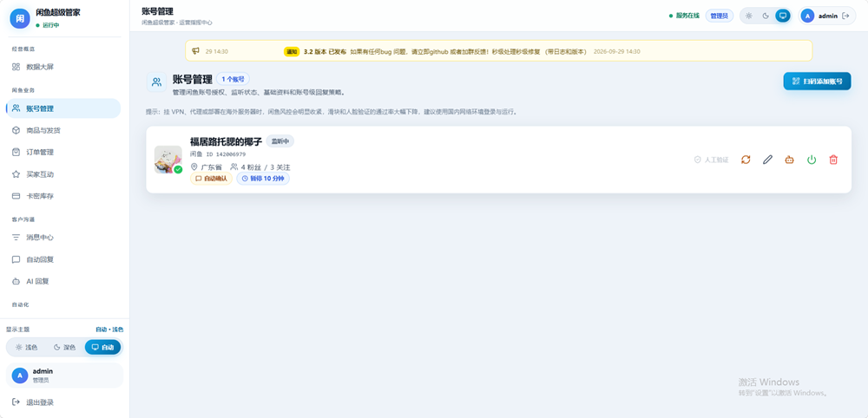
Task: Click the 服务在线 status indicator
Action: pos(684,16)
